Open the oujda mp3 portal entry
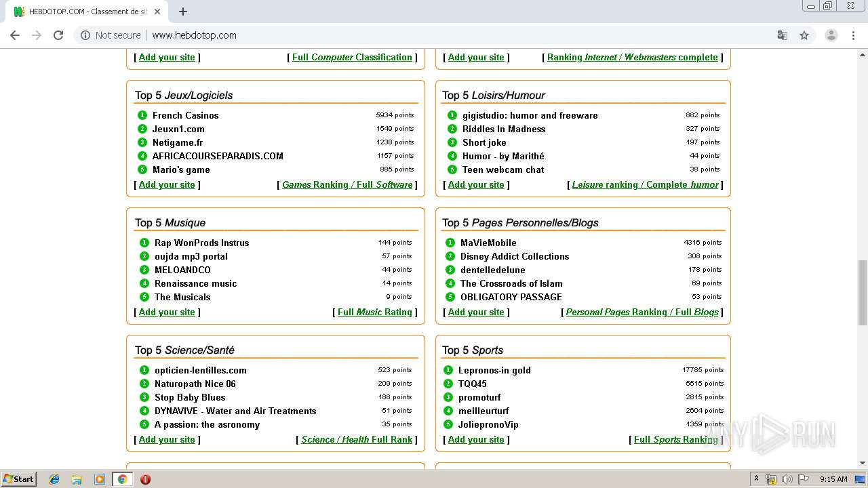 191,256
